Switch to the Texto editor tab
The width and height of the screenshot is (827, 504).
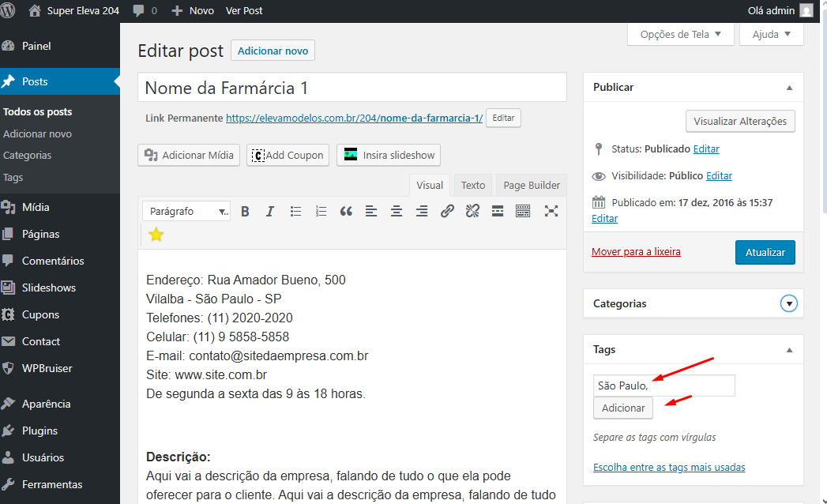coord(473,185)
